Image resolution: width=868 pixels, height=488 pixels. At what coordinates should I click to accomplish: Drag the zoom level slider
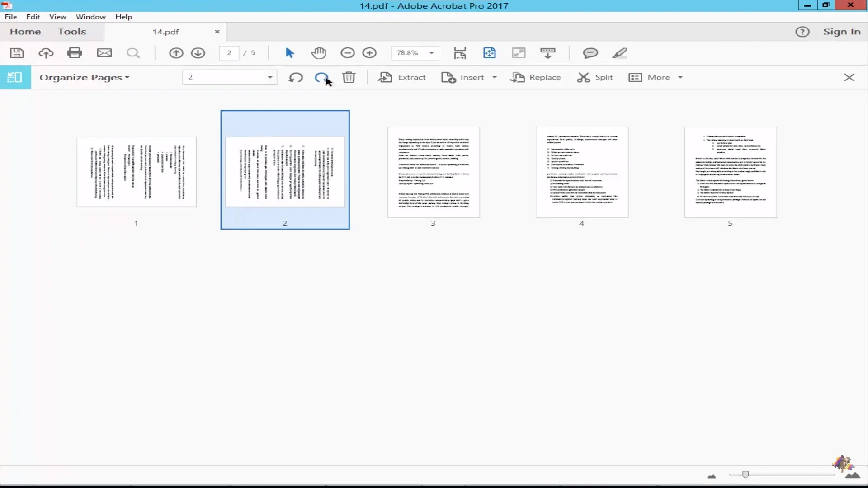point(746,473)
